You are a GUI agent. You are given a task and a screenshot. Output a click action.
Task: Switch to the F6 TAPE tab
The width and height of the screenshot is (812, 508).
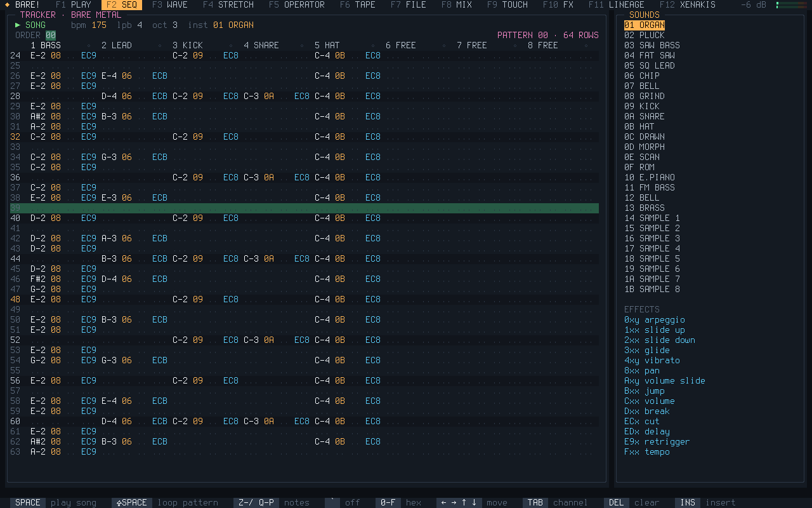click(x=358, y=4)
